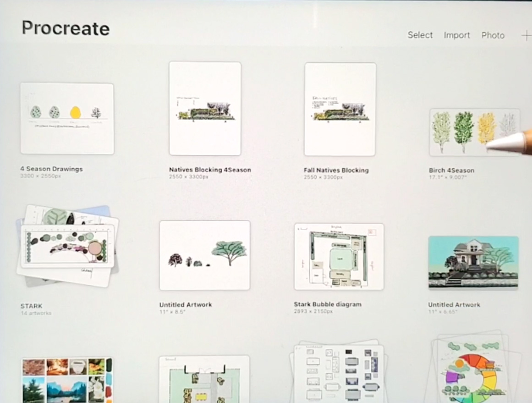Open the 4 Season Drawings artwork thumbnail

(67, 118)
